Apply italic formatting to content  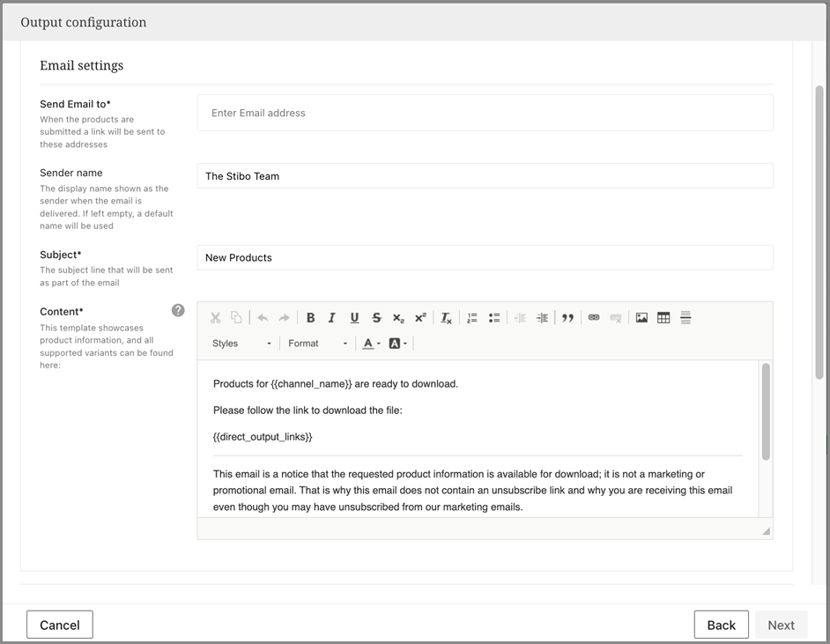(x=332, y=318)
